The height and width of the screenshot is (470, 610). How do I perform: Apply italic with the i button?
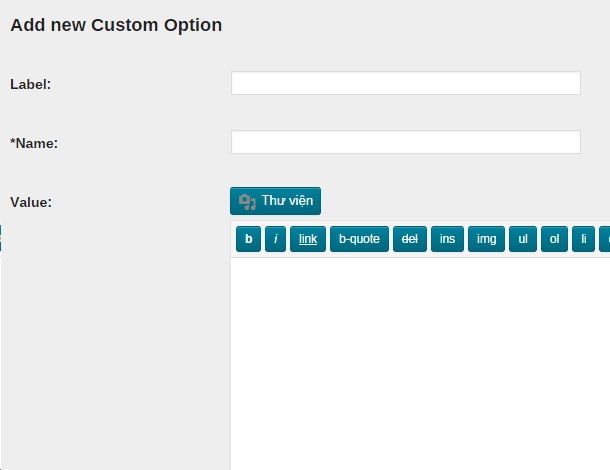[275, 239]
